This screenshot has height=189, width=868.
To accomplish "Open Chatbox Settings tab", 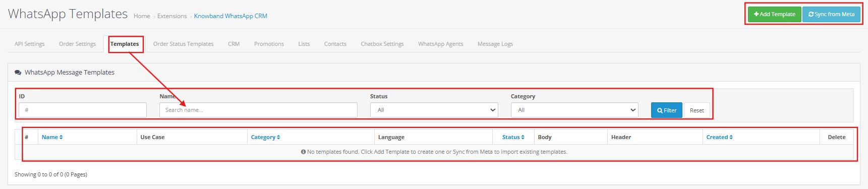I will [382, 44].
